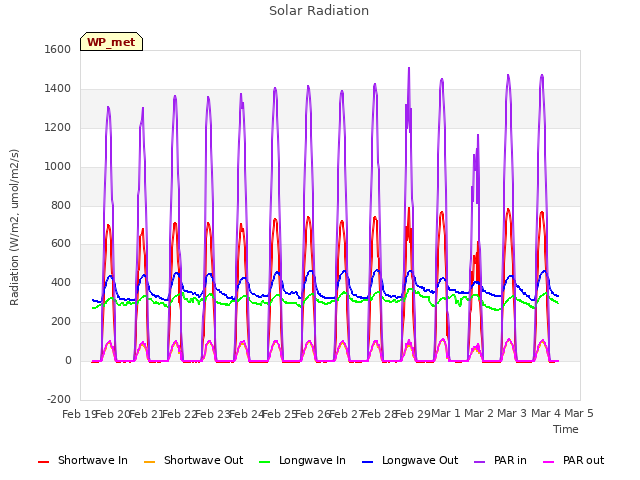
Task: Click the WP_met label box
Action: (x=111, y=42)
